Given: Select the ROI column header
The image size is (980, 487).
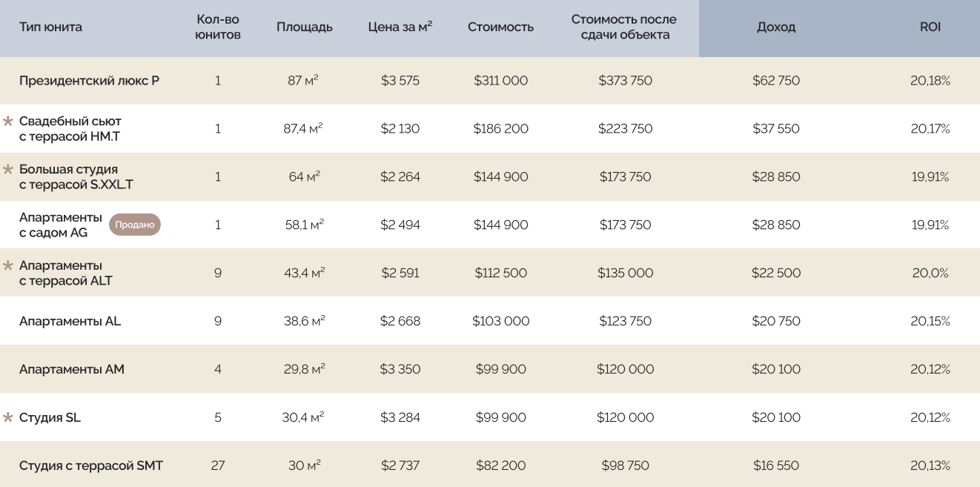Looking at the screenshot, I should click(x=930, y=27).
